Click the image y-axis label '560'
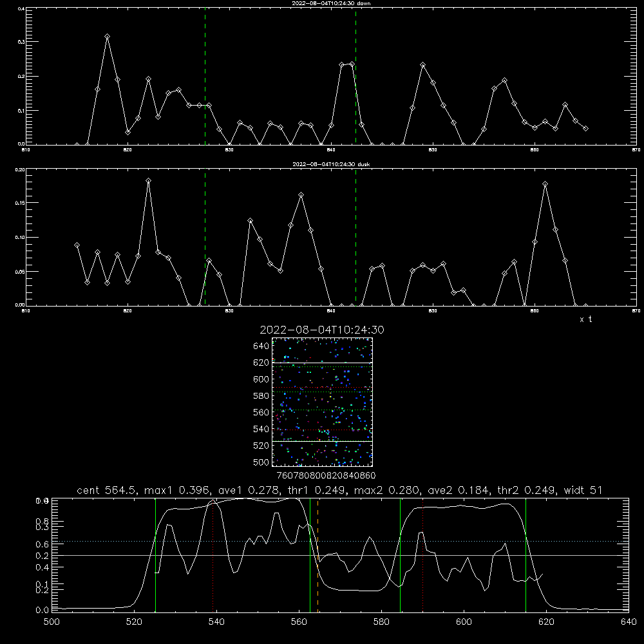This screenshot has height=644, width=644. pos(261,412)
